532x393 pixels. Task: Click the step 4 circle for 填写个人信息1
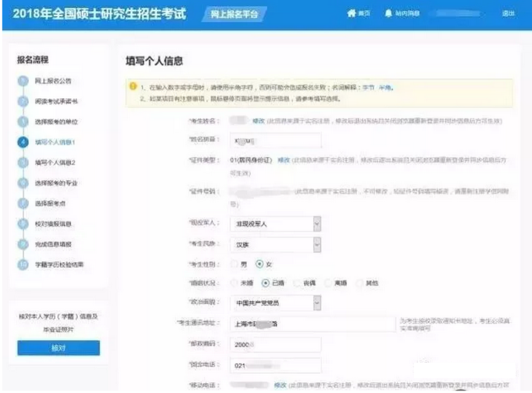[x=23, y=142]
